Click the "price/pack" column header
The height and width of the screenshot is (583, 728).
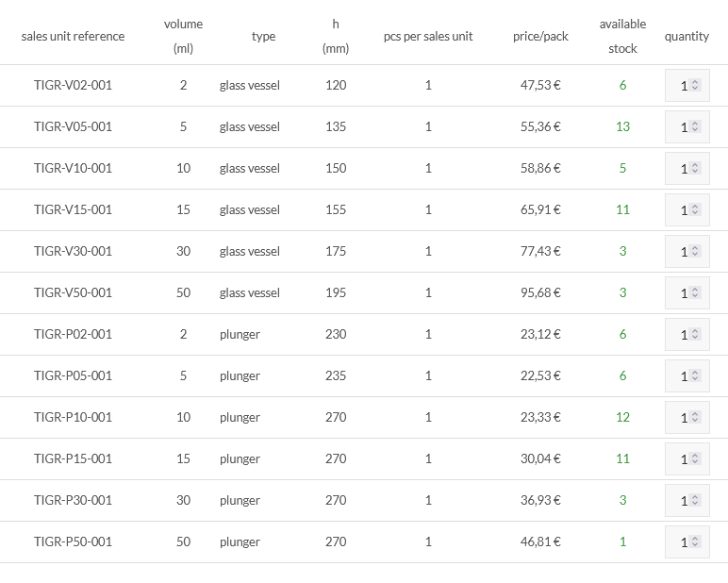540,37
